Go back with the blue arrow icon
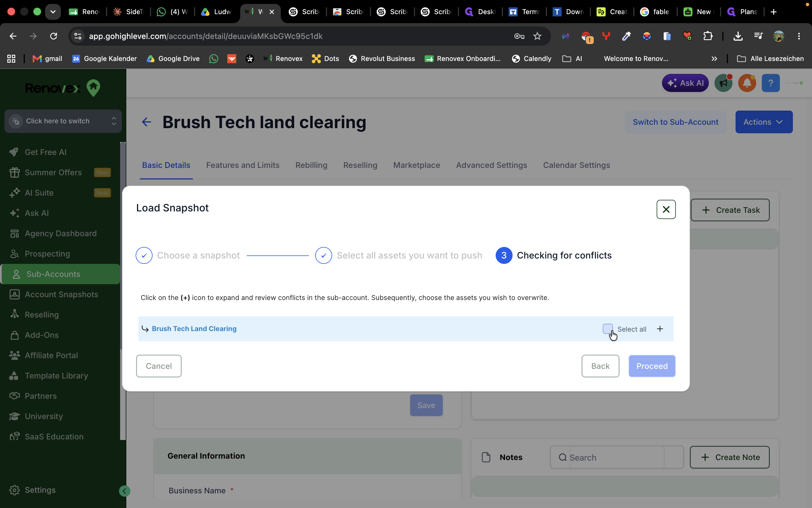812x508 pixels. 146,122
